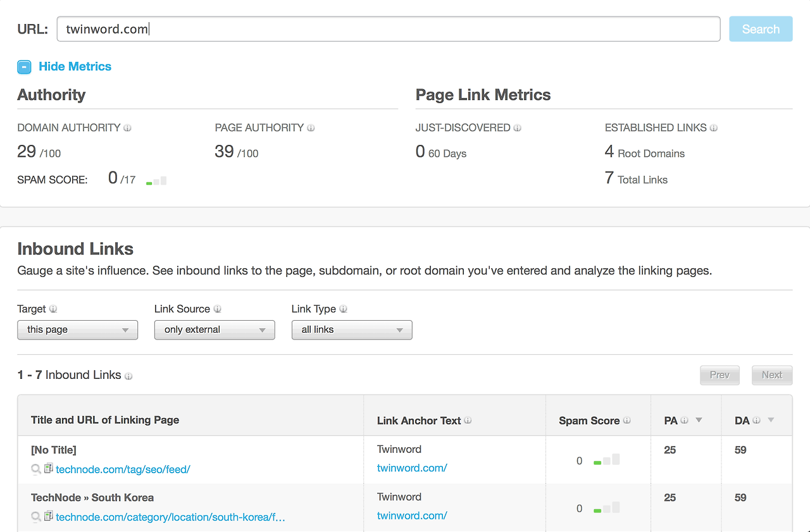Click the magnifier icon beside technode.com/tag/seo/feed/
810x532 pixels.
coord(36,469)
